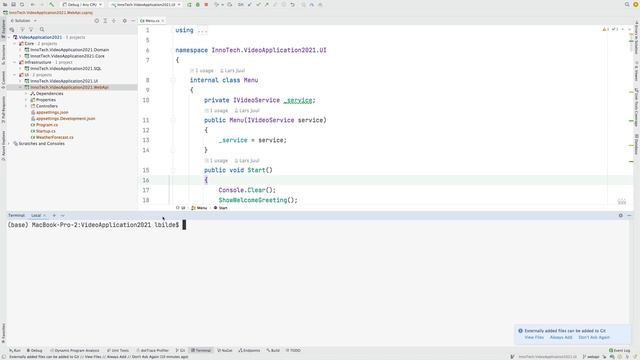Hide the terminal tool window
Screen dimensions: 640x360
(x=629, y=215)
